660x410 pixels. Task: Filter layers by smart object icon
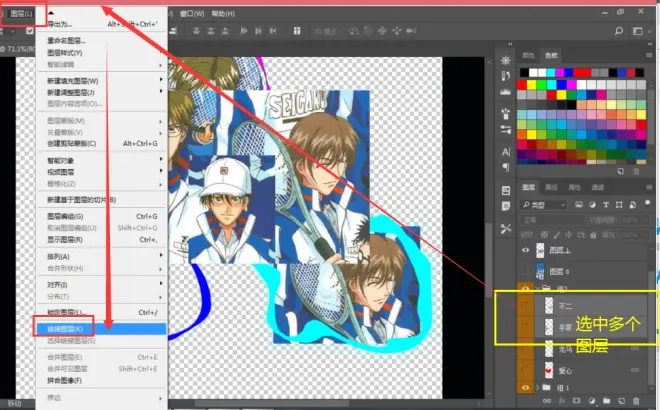tap(632, 205)
